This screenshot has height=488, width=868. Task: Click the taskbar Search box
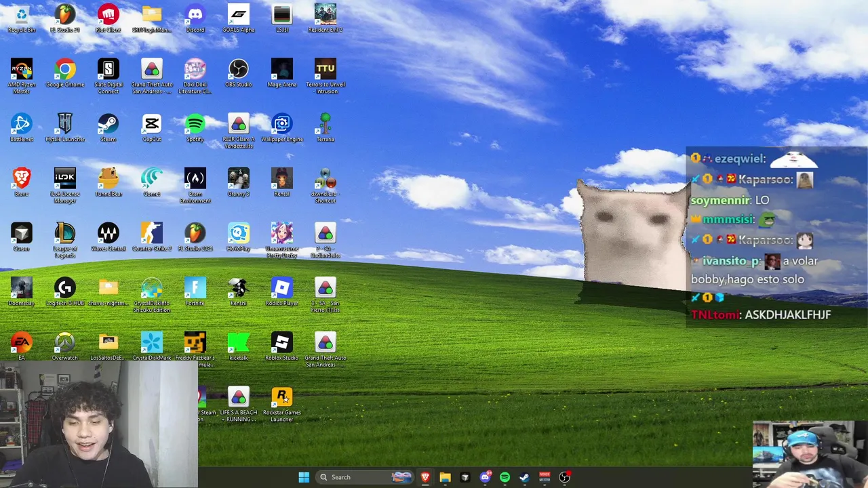365,477
